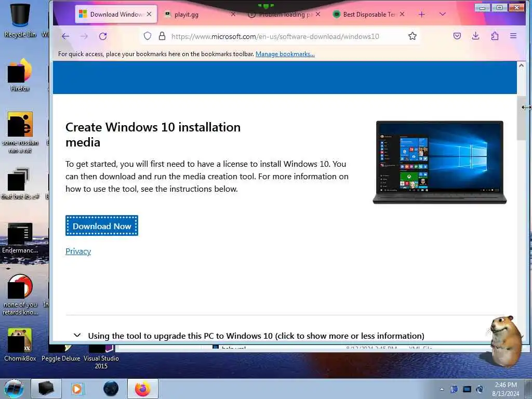Image resolution: width=532 pixels, height=399 pixels.
Task: Close the Download Windows tab
Action: 149,14
